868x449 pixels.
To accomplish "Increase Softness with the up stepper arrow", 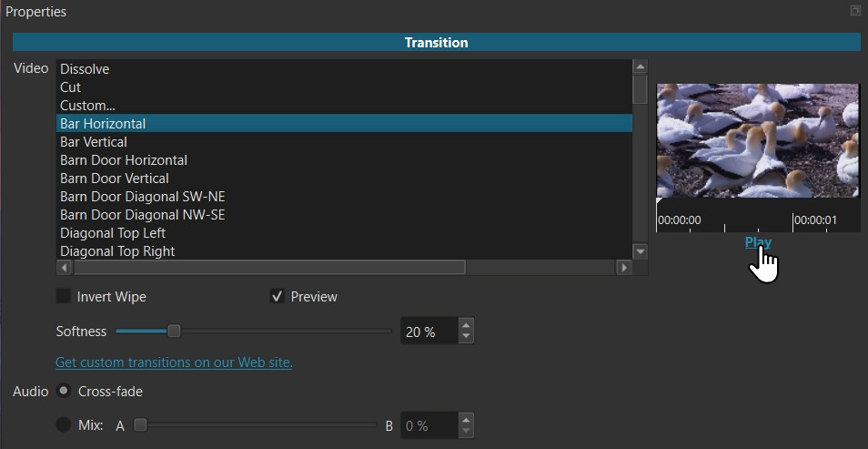I will 466,325.
